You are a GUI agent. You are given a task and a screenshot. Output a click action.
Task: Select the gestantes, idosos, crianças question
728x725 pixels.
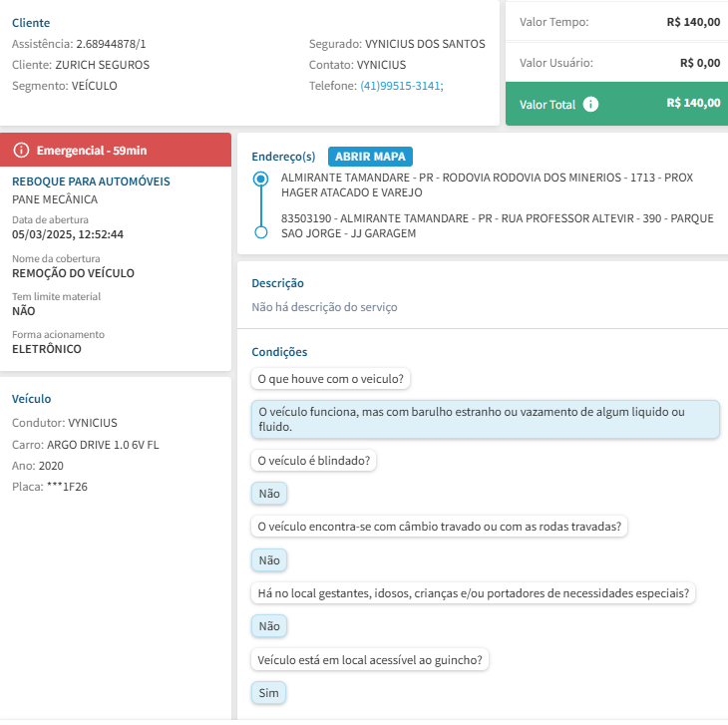pyautogui.click(x=475, y=593)
